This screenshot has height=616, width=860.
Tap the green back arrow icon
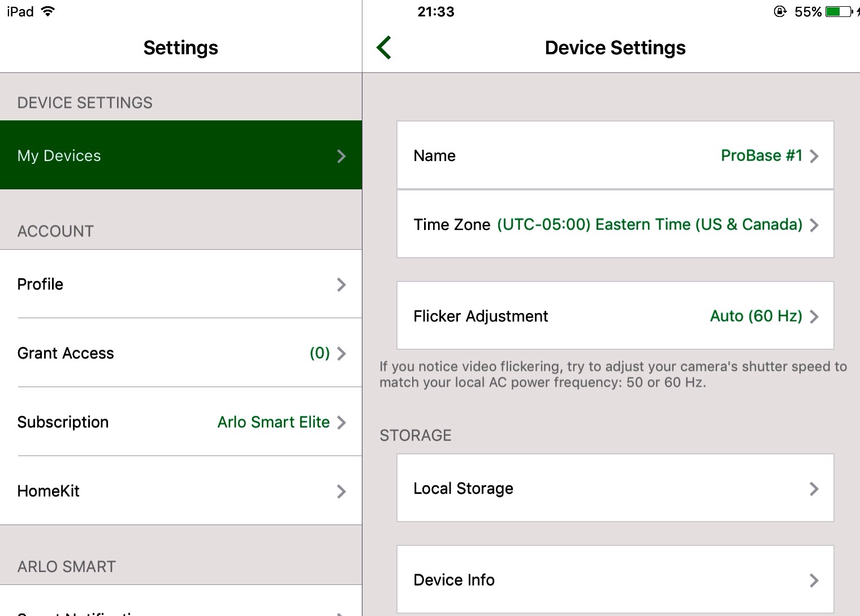[384, 47]
